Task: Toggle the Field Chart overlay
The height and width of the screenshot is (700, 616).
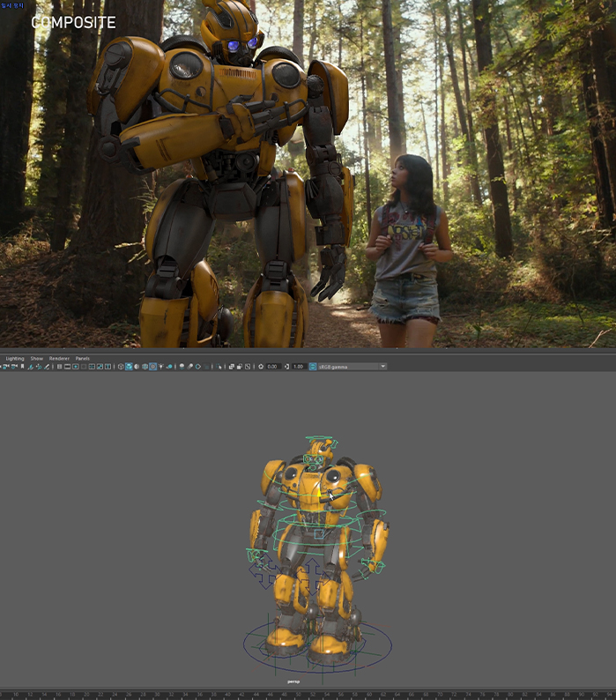Action: (x=92, y=367)
